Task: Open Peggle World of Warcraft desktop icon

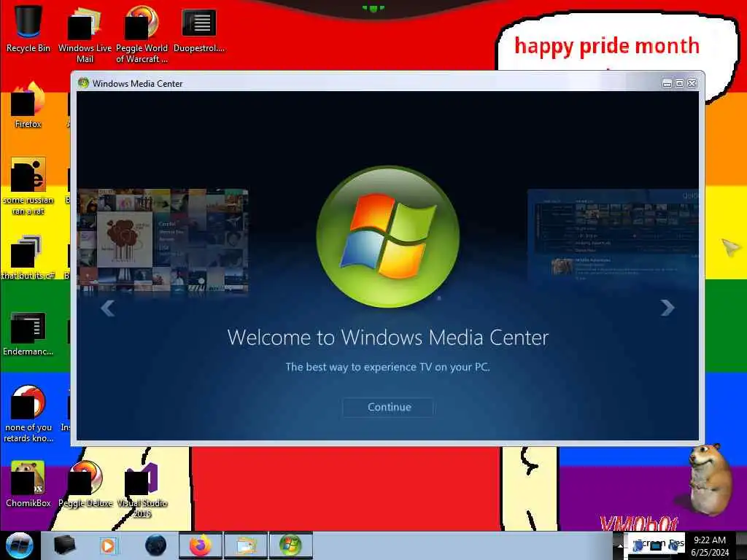Action: (142, 34)
